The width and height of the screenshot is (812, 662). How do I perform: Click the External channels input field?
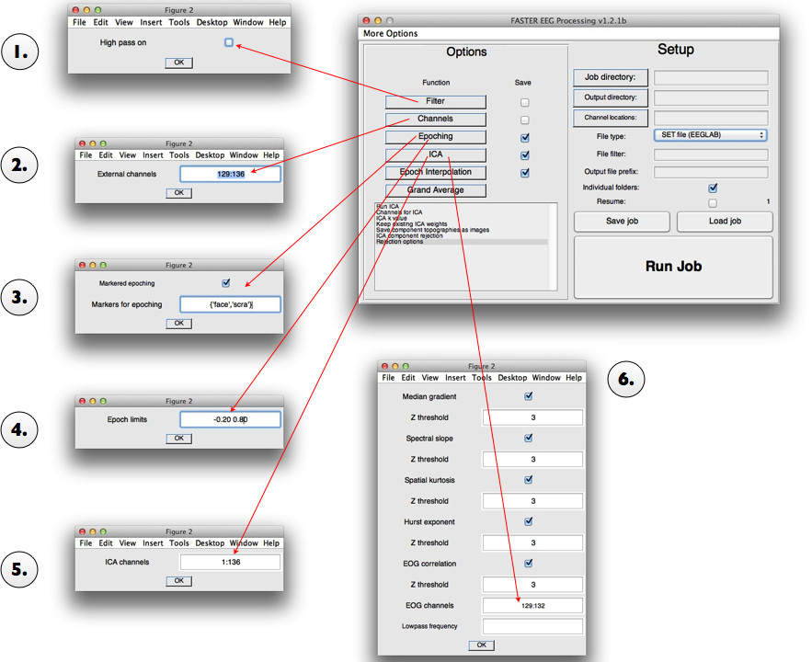231,174
